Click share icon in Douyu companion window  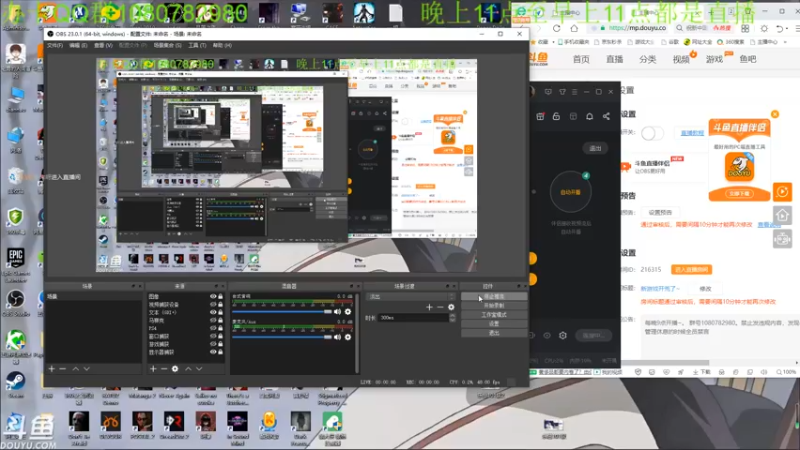606,116
